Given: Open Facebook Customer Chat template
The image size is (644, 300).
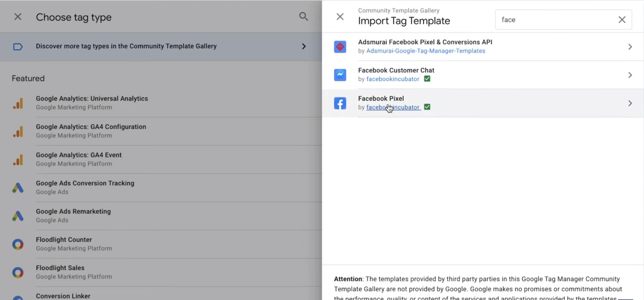Looking at the screenshot, I should pyautogui.click(x=483, y=75).
